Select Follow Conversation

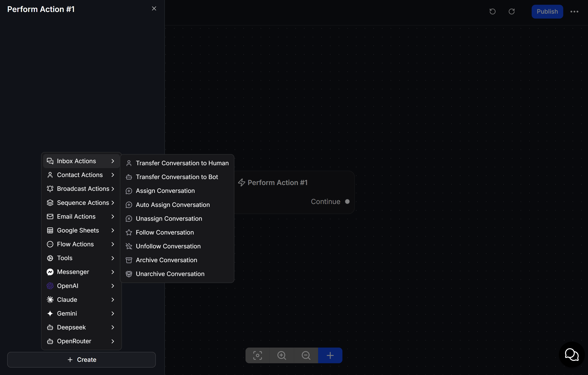coord(177,232)
